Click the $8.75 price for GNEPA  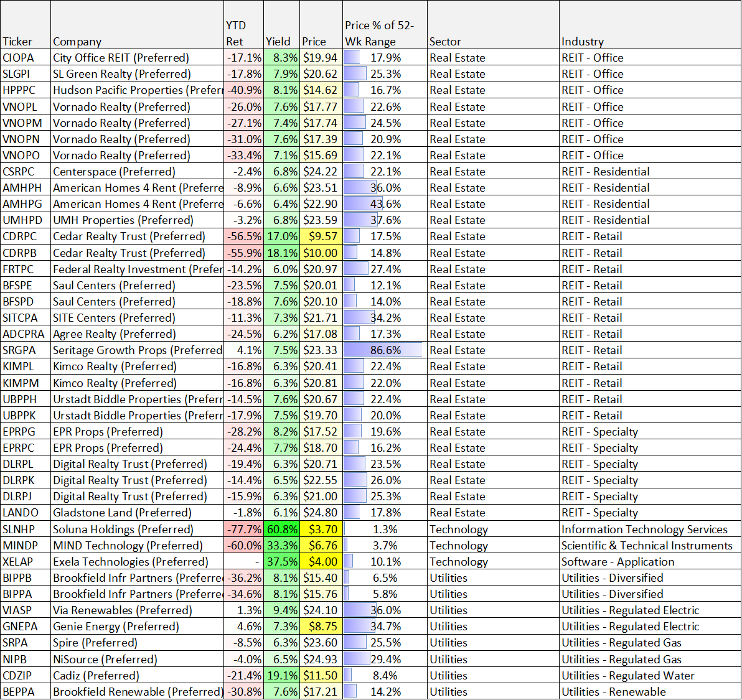(x=321, y=626)
